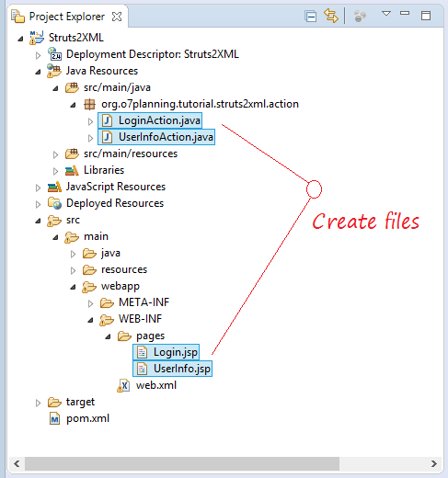Click the Collapse All toolbar icon
The image size is (448, 478).
(x=310, y=16)
